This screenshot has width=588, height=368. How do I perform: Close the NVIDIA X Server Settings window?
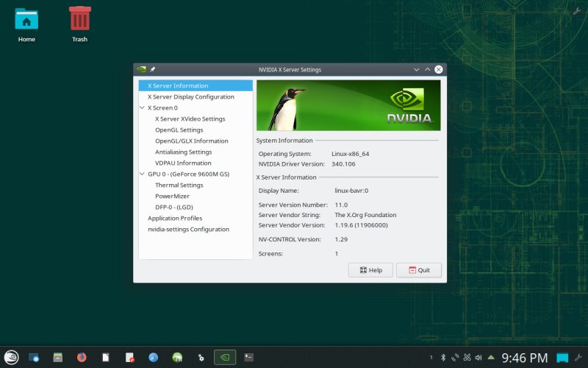tap(438, 69)
